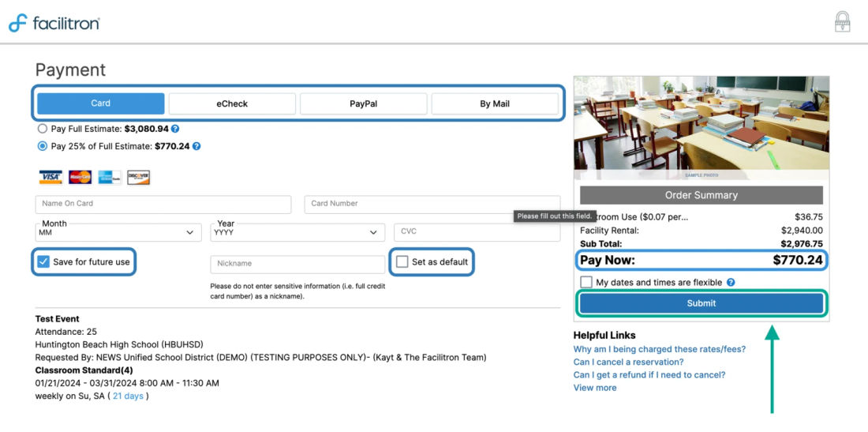Click help icon beside flexible dates option

[731, 283]
